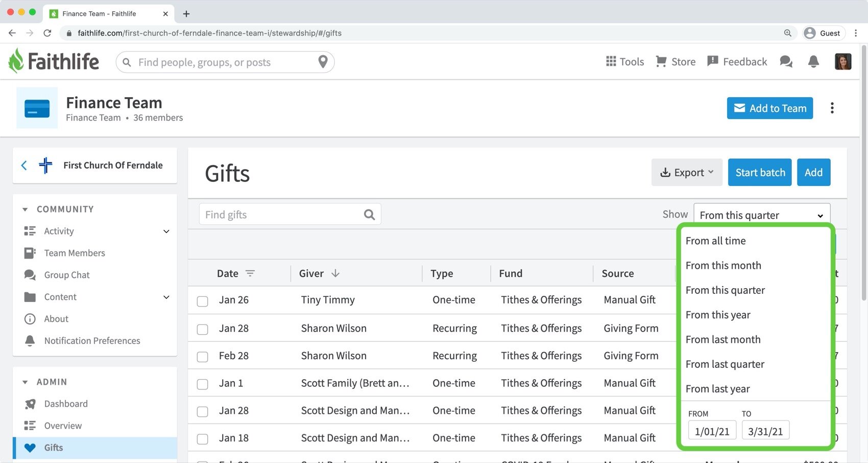Click the Type column header

click(442, 273)
